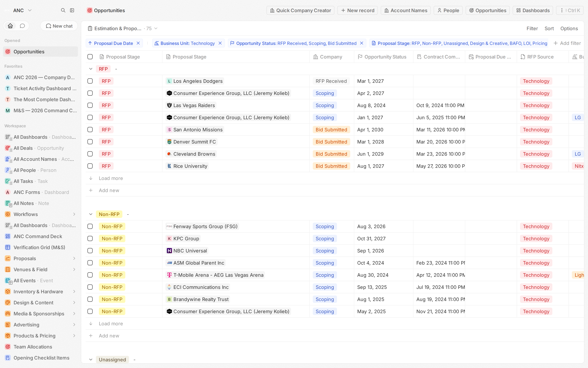Collapse the sidebar using the panel icon
The width and height of the screenshot is (588, 368).
point(72,10)
